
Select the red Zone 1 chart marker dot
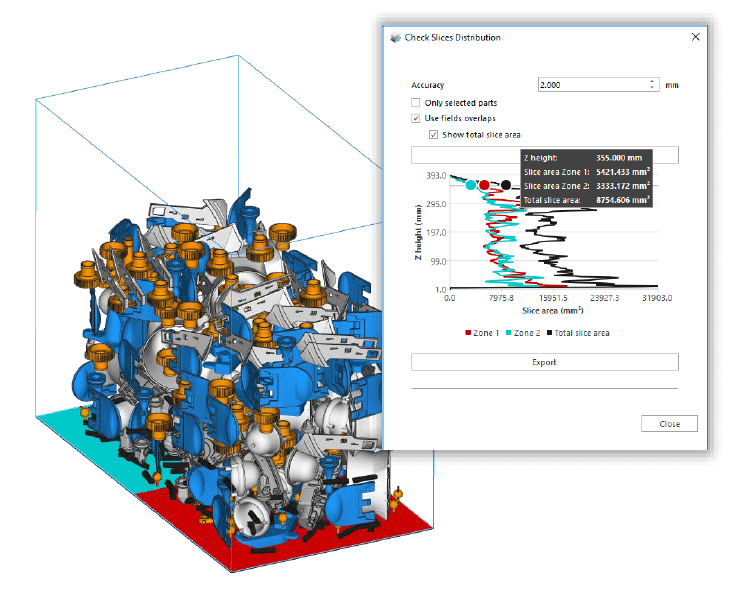(484, 185)
